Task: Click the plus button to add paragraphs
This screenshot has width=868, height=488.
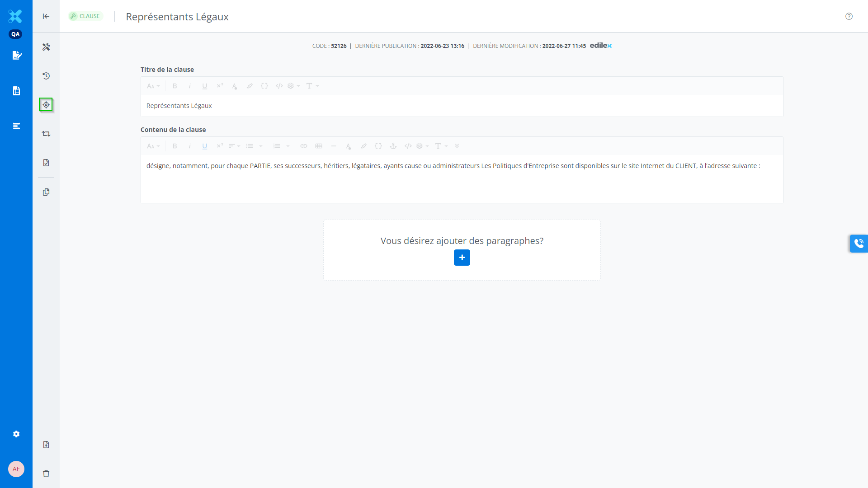Action: click(x=462, y=258)
